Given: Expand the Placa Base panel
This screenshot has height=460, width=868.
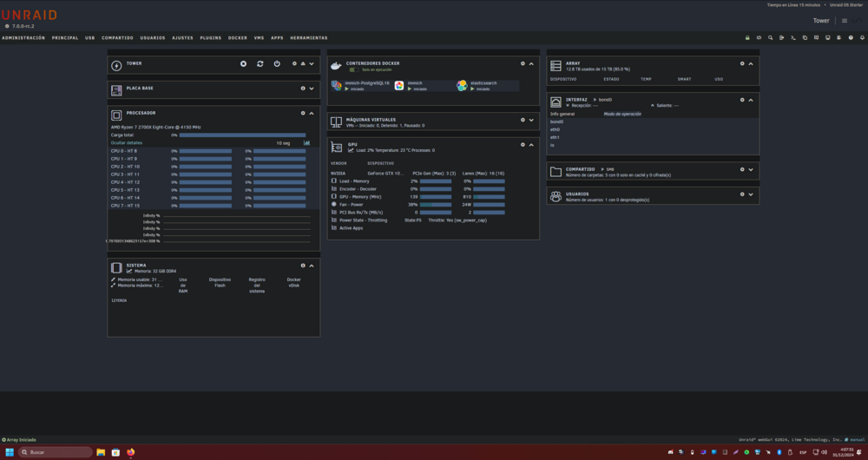Looking at the screenshot, I should click(312, 88).
